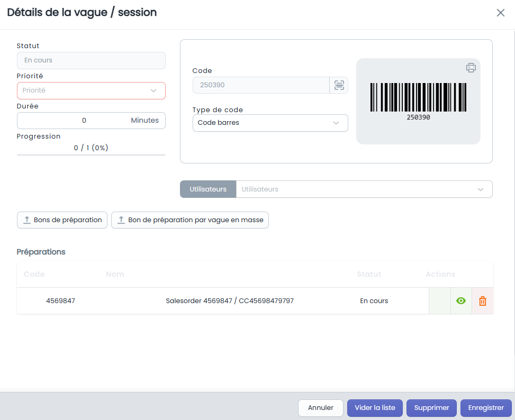The width and height of the screenshot is (515, 420).
Task: Click Vider la liste button
Action: tap(375, 408)
